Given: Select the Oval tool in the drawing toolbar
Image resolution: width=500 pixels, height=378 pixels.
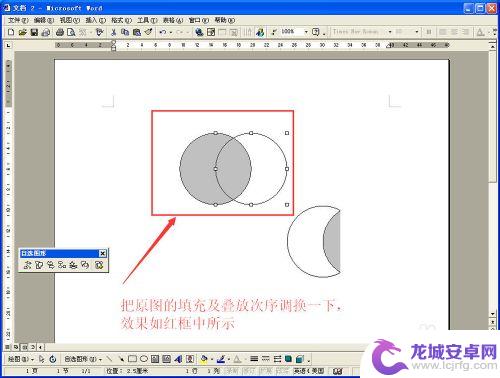Looking at the screenshot, I should click(144, 359).
